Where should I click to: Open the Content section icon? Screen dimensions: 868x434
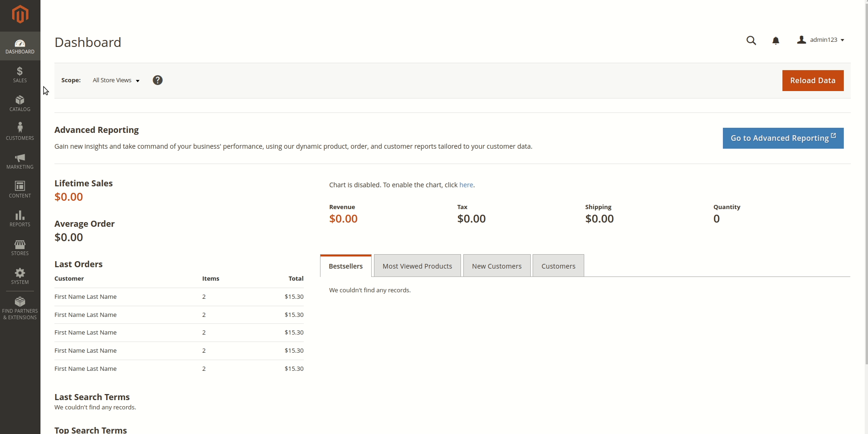click(x=20, y=189)
